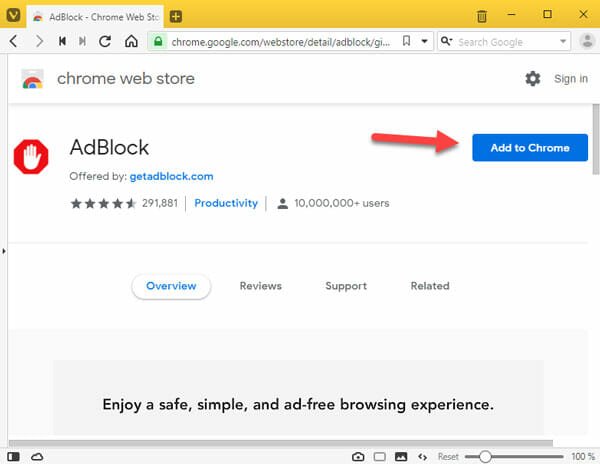Viewport: 600px width, 464px height.
Task: Open the Productivity category link
Action: 226,203
